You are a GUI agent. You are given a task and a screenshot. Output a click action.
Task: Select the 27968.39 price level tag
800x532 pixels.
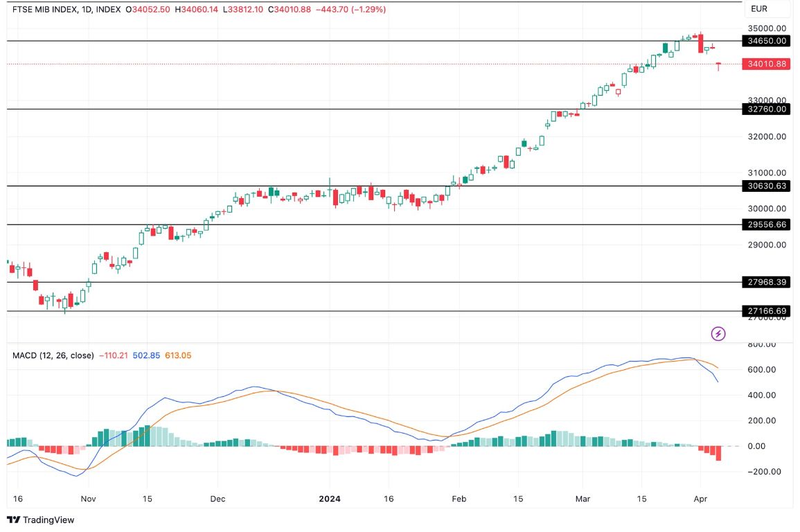click(765, 282)
